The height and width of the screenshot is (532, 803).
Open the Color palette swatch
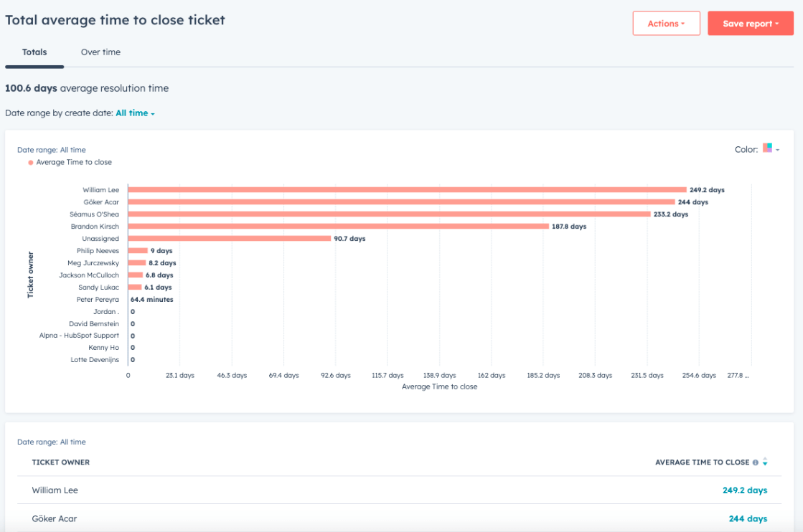[767, 148]
